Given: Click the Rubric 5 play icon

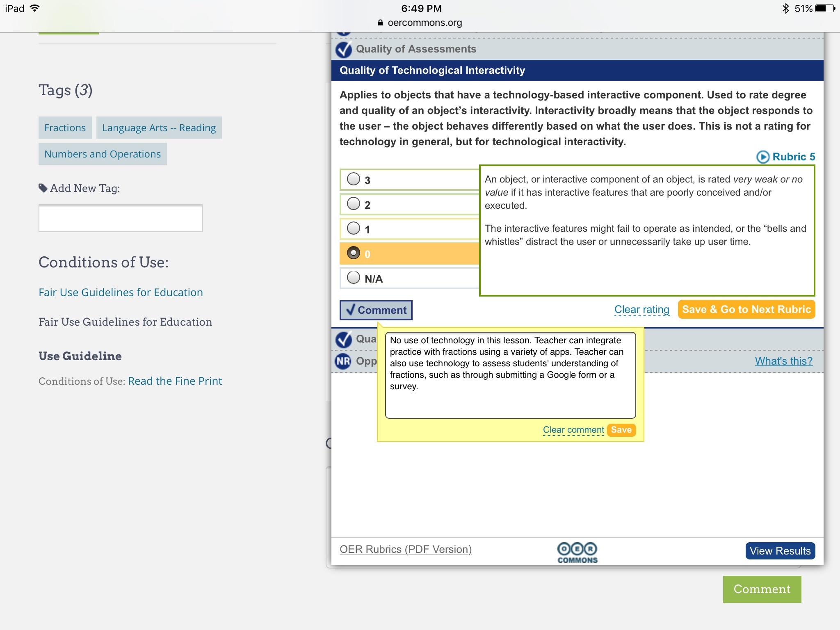Looking at the screenshot, I should click(x=762, y=157).
